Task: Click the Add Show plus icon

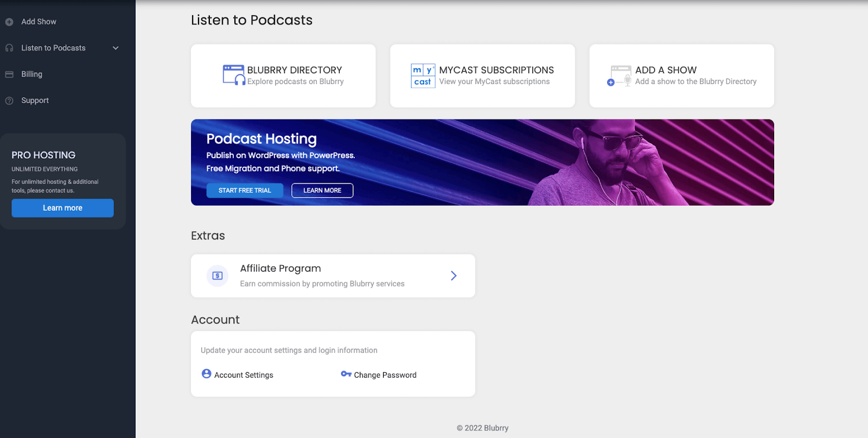Action: pyautogui.click(x=9, y=22)
